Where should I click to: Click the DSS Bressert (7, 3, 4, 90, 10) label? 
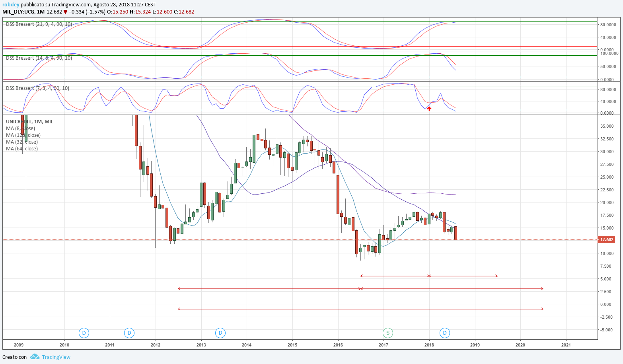(38, 88)
